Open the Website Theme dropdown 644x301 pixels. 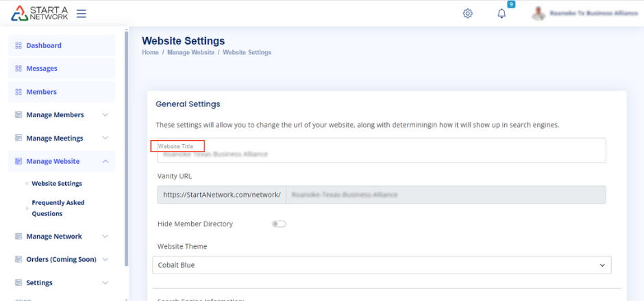point(382,265)
